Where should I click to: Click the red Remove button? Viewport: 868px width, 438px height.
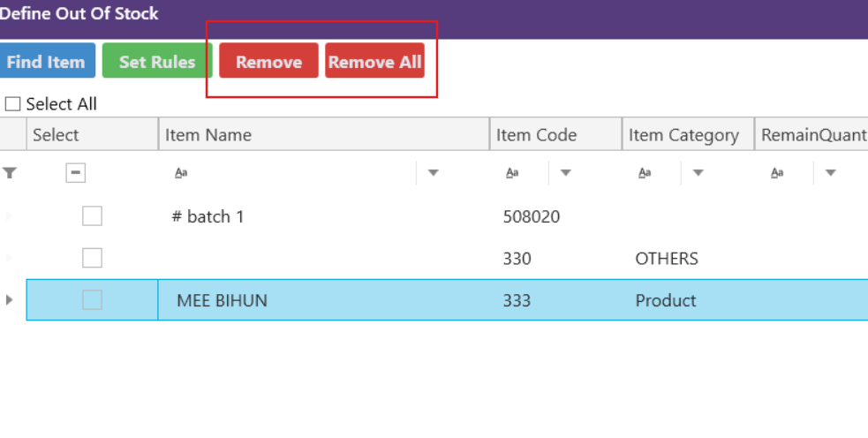click(268, 62)
